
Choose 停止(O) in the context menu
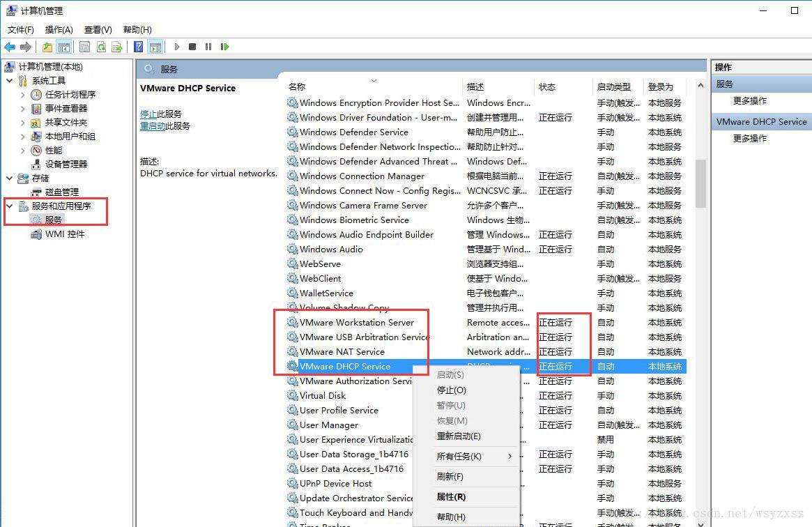[x=466, y=390]
